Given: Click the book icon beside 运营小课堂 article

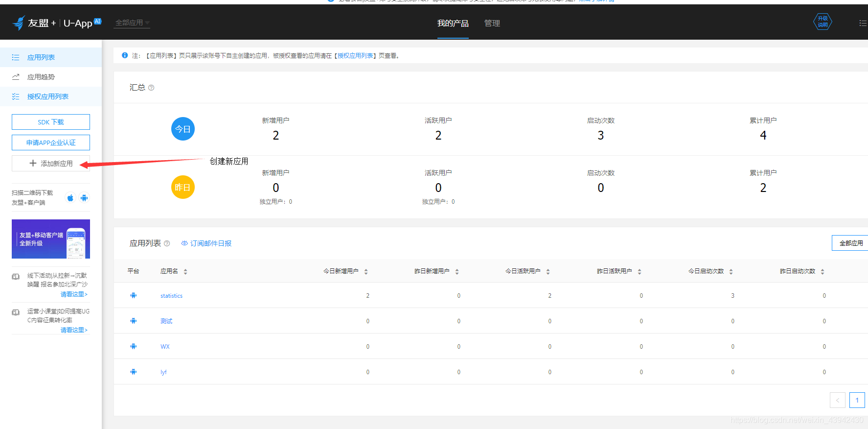Looking at the screenshot, I should pyautogui.click(x=16, y=312).
